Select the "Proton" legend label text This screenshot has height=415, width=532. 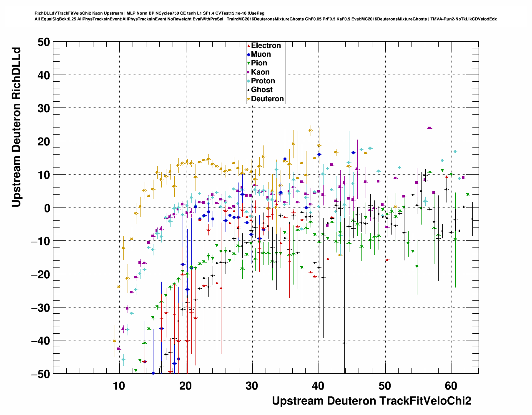(x=263, y=81)
